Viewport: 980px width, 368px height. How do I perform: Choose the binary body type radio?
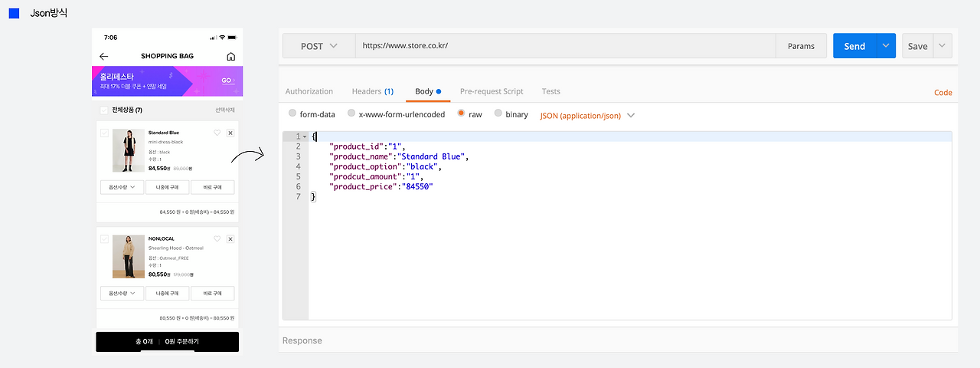(498, 113)
